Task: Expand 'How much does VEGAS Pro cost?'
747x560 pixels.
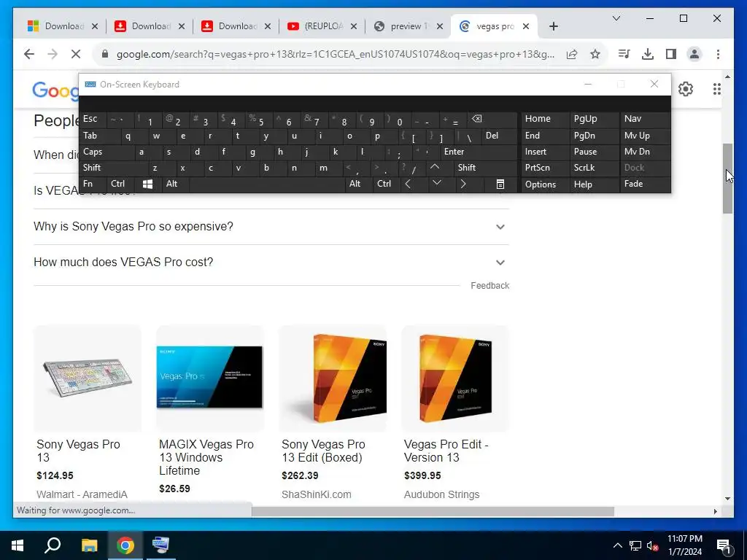Action: coord(271,262)
